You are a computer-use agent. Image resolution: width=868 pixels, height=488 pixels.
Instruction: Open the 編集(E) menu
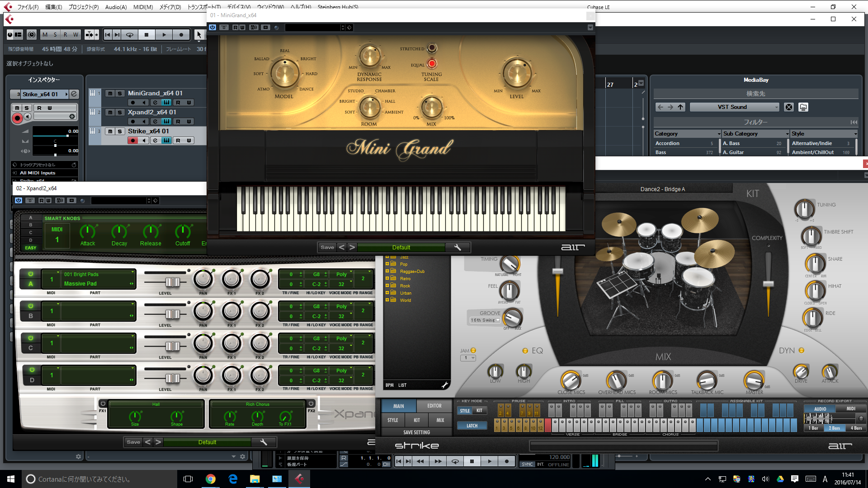[x=54, y=7]
